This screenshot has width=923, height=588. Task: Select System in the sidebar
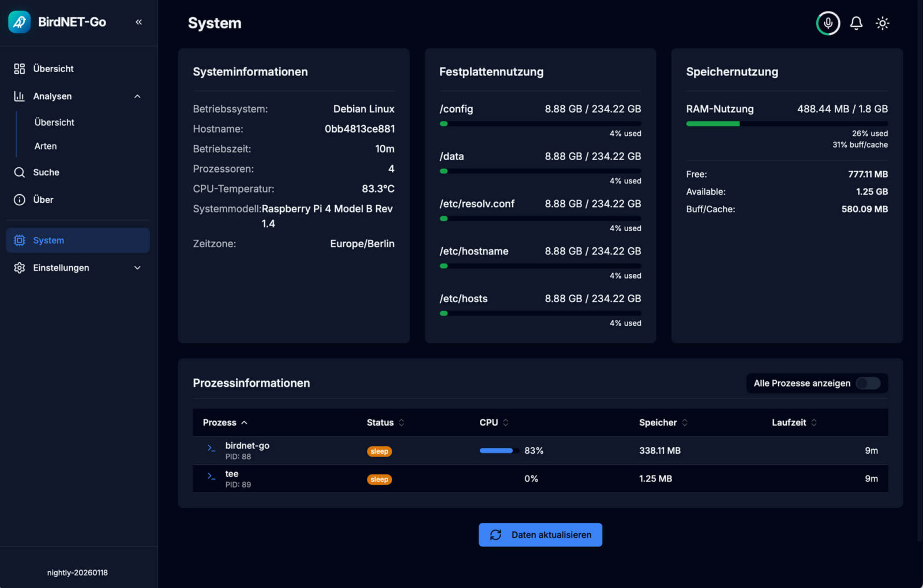(x=78, y=240)
